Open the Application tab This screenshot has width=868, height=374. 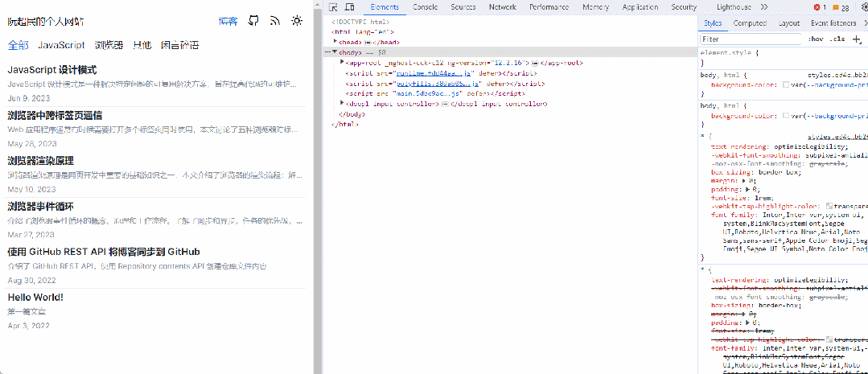(x=640, y=7)
